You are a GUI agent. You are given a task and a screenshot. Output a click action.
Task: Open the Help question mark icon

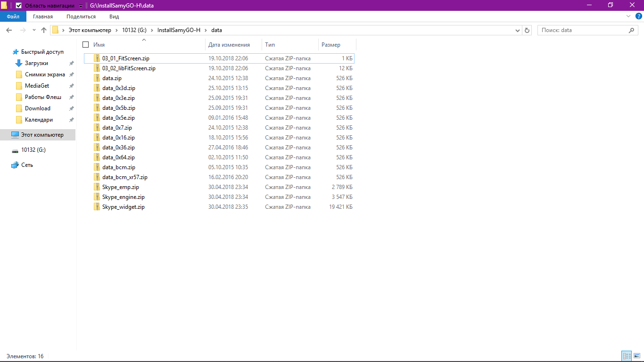(x=639, y=16)
